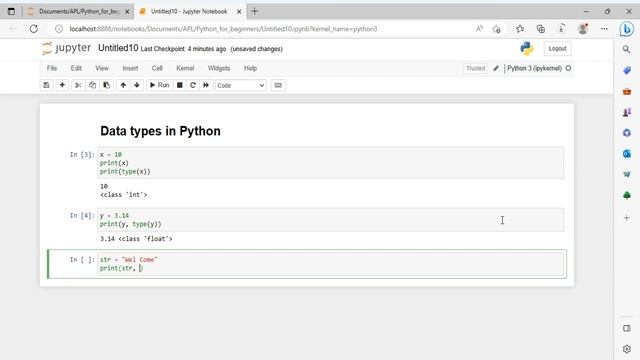Click output text <class 'int'>
640x360 pixels.
click(x=124, y=195)
